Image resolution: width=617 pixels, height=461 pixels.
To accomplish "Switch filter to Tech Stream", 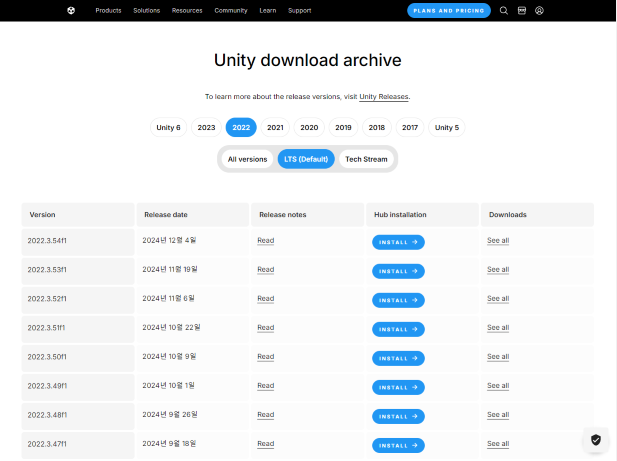I will [x=366, y=159].
